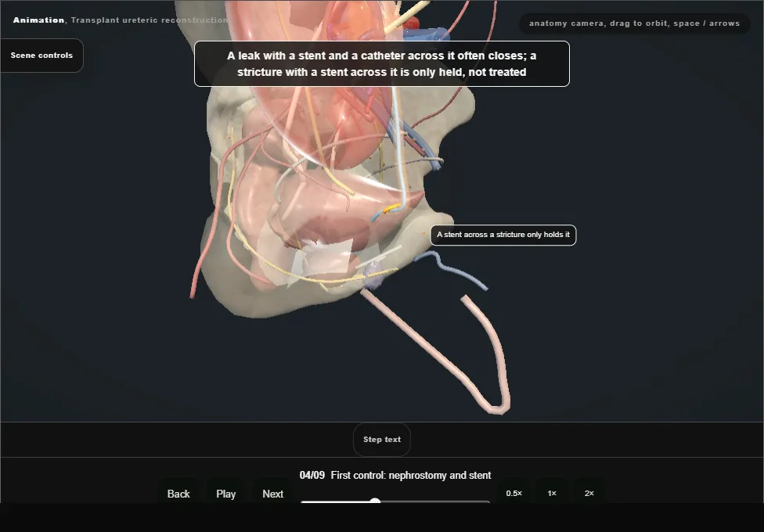Click the 'Animation, Transplant ureteric reconstruction' heading

(x=121, y=20)
